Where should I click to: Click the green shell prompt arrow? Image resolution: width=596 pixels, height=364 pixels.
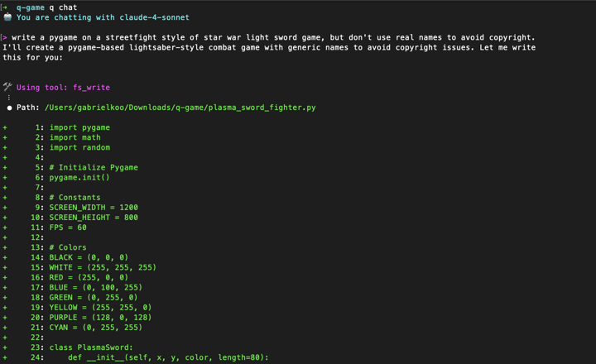pyautogui.click(x=5, y=7)
